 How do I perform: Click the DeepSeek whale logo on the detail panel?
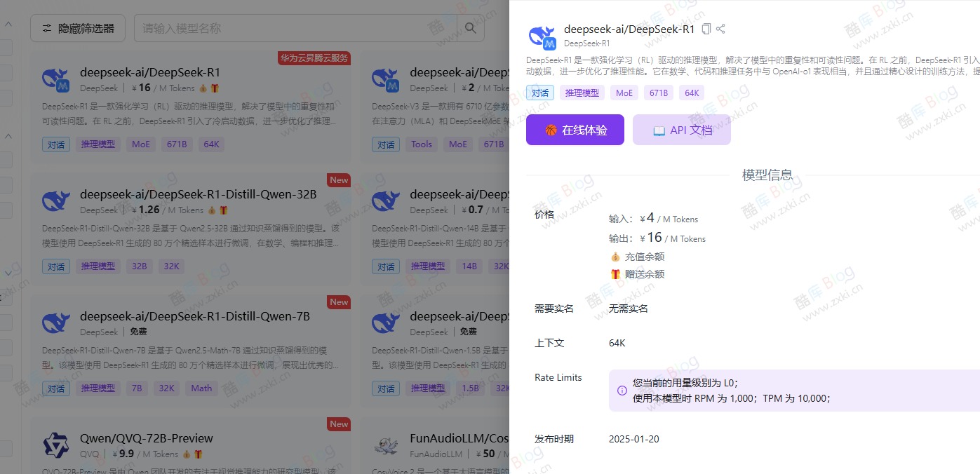pos(541,34)
